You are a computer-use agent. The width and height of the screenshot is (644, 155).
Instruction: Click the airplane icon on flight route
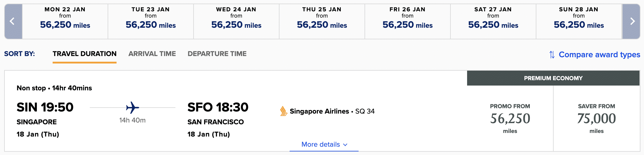pyautogui.click(x=133, y=108)
